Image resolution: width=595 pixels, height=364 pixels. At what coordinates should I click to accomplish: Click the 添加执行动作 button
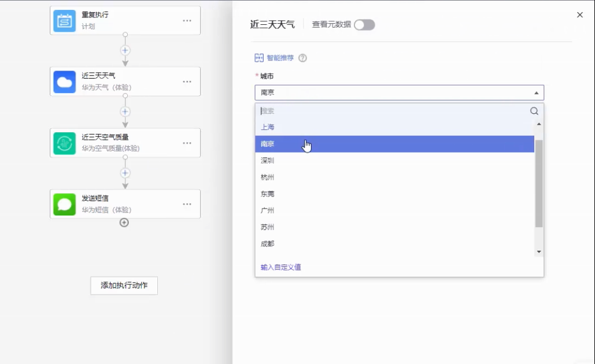[124, 285]
